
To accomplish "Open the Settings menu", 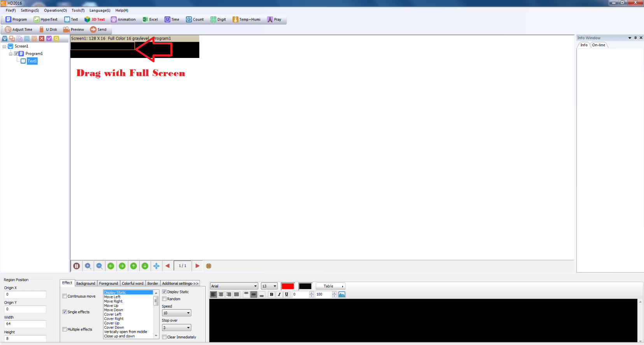I will [30, 11].
